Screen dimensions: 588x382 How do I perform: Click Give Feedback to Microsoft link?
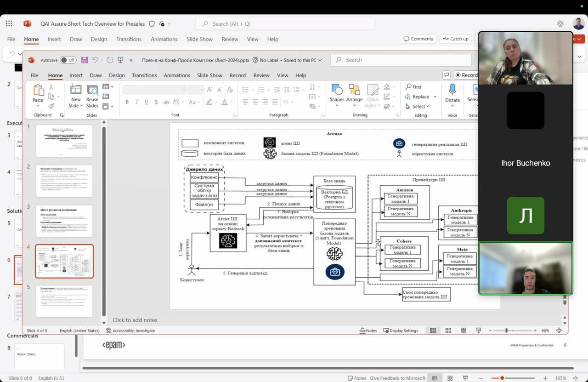coord(397,378)
